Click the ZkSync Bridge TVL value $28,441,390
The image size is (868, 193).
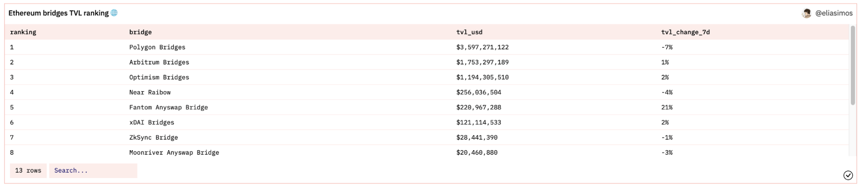[x=476, y=138]
